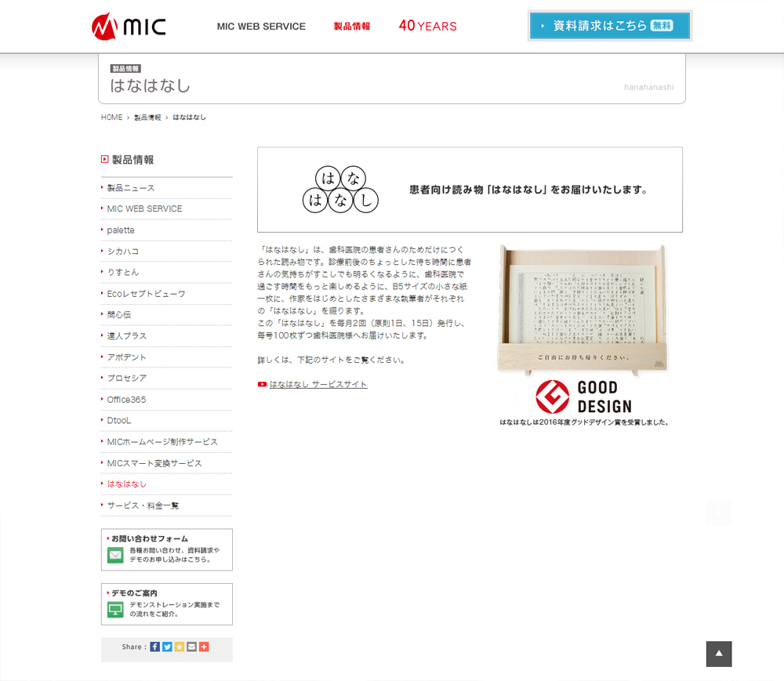Click the red arrow icon beside はなはなし サービスサイト
The image size is (784, 681).
coord(262,384)
